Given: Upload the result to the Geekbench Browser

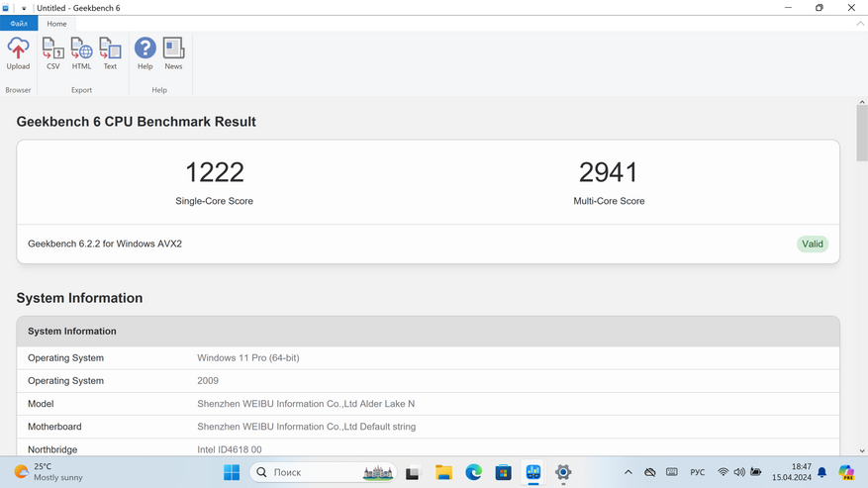Looking at the screenshot, I should click(x=18, y=53).
